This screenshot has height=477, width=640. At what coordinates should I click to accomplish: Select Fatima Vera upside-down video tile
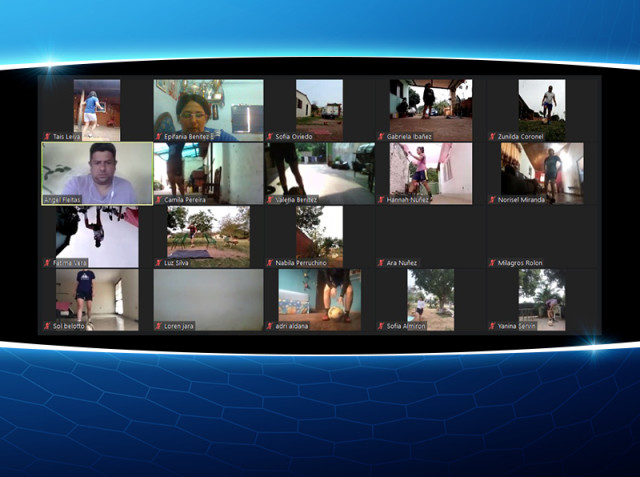[x=97, y=237]
